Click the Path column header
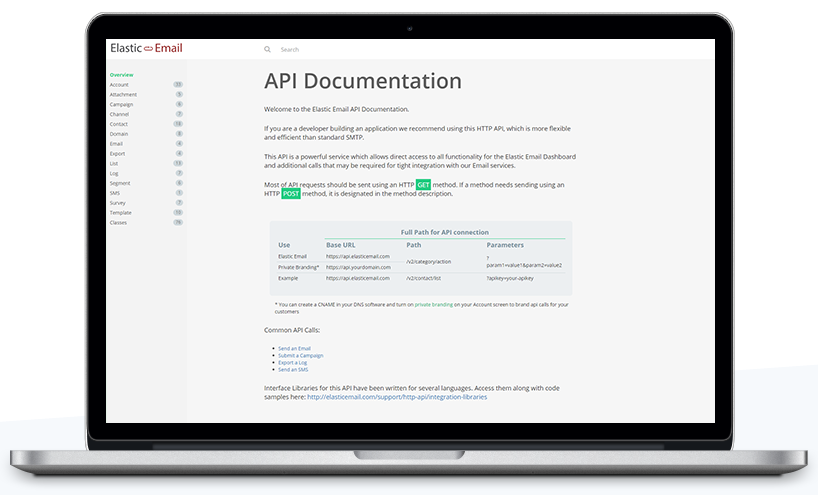This screenshot has height=495, width=818. click(414, 245)
